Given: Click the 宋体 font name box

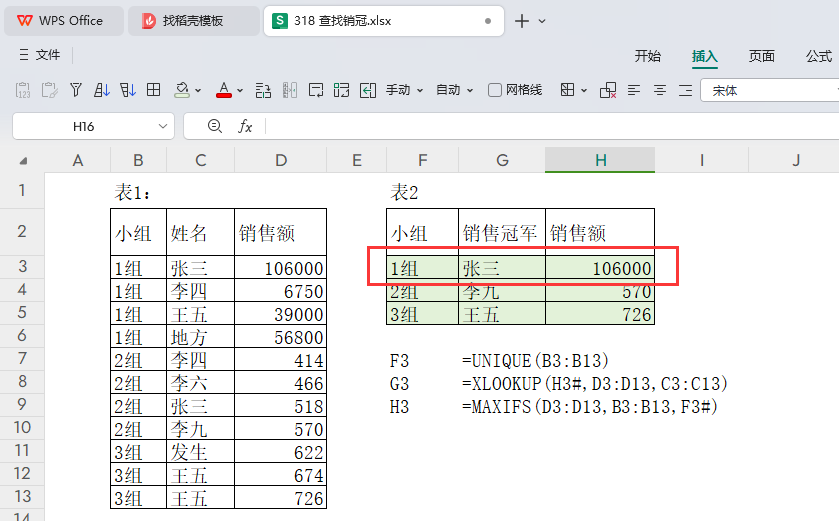Looking at the screenshot, I should click(x=771, y=90).
